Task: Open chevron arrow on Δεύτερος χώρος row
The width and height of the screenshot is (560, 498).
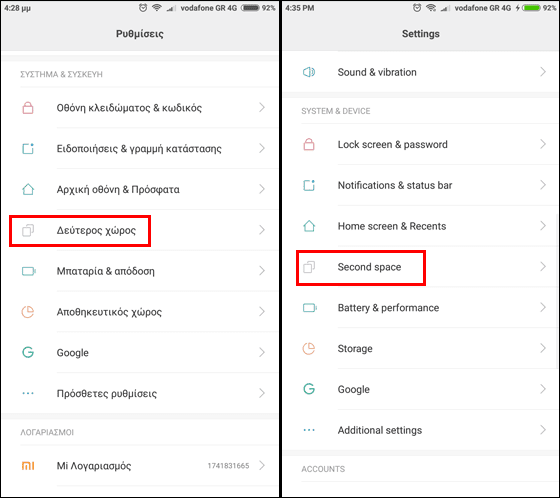Action: click(x=262, y=230)
